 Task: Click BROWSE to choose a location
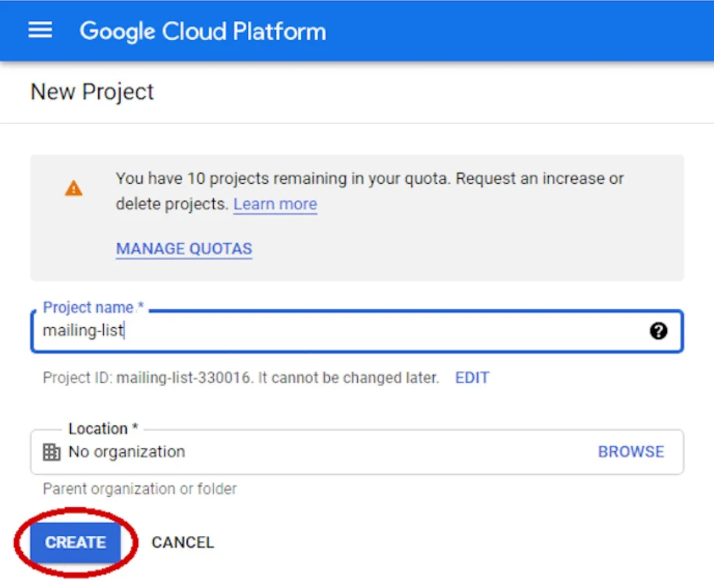631,452
